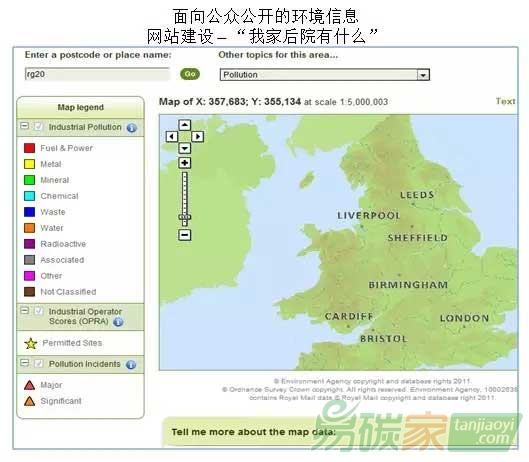Click the Fuel & Power red swatch
Image resolution: width=529 pixels, height=462 pixels.
click(x=29, y=148)
